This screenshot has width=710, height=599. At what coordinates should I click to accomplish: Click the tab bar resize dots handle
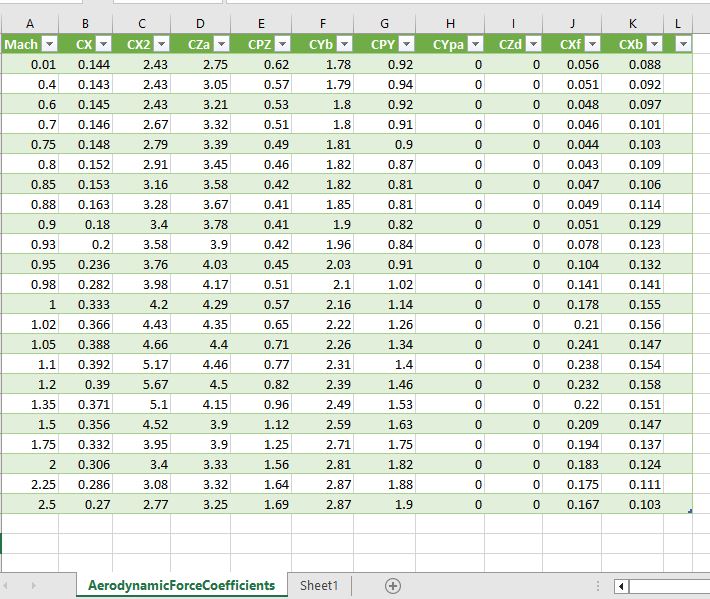point(598,586)
